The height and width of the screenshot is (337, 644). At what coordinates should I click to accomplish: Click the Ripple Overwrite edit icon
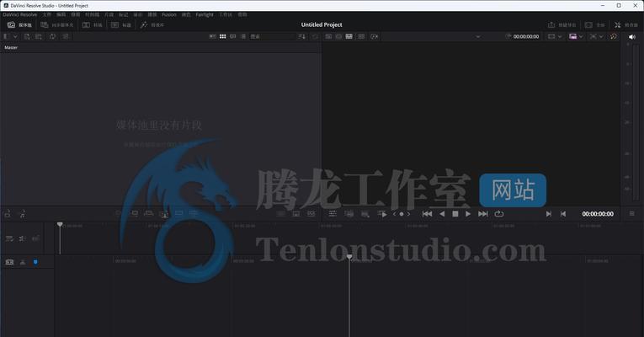[x=149, y=213]
